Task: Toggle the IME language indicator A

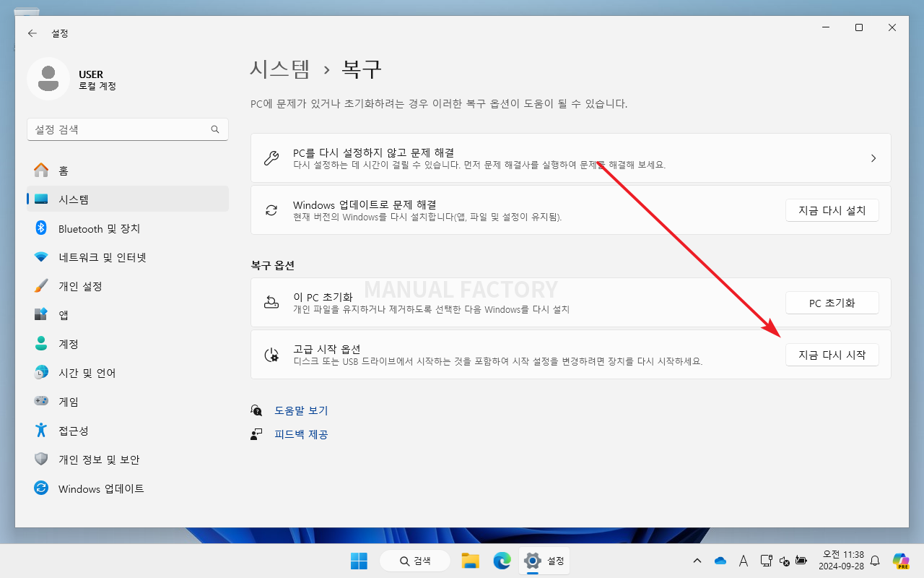Action: [744, 561]
